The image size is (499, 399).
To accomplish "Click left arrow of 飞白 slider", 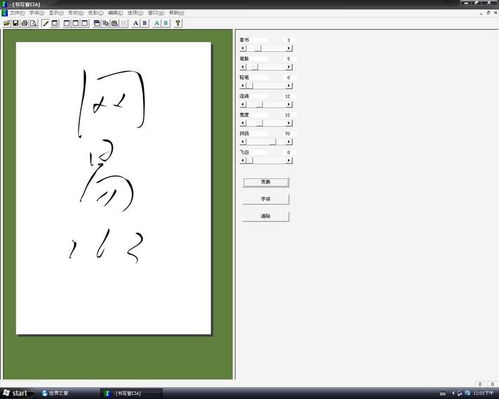I will [243, 160].
